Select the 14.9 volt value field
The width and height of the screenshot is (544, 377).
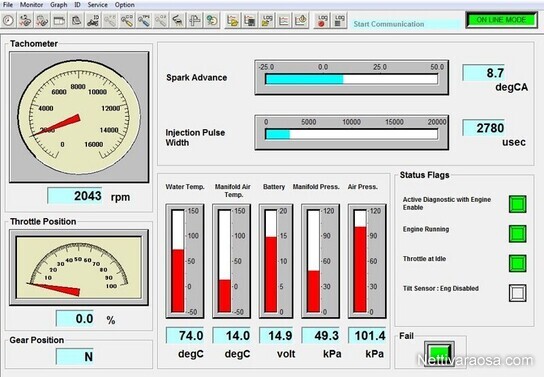pyautogui.click(x=276, y=335)
